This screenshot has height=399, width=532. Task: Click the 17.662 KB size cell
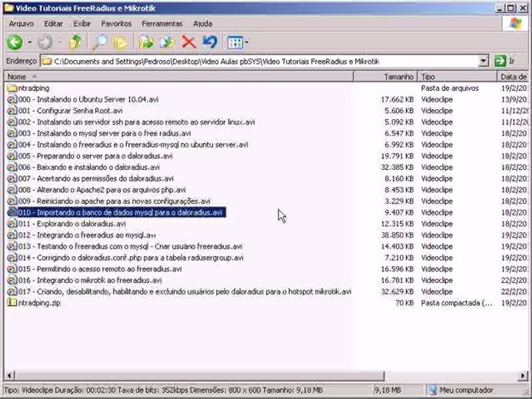397,99
